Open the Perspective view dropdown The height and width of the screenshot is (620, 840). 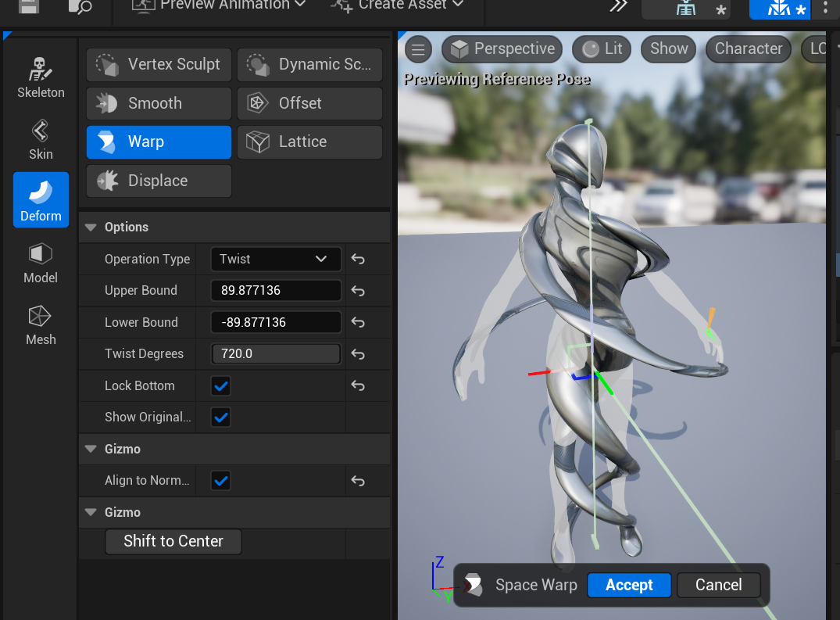point(502,49)
